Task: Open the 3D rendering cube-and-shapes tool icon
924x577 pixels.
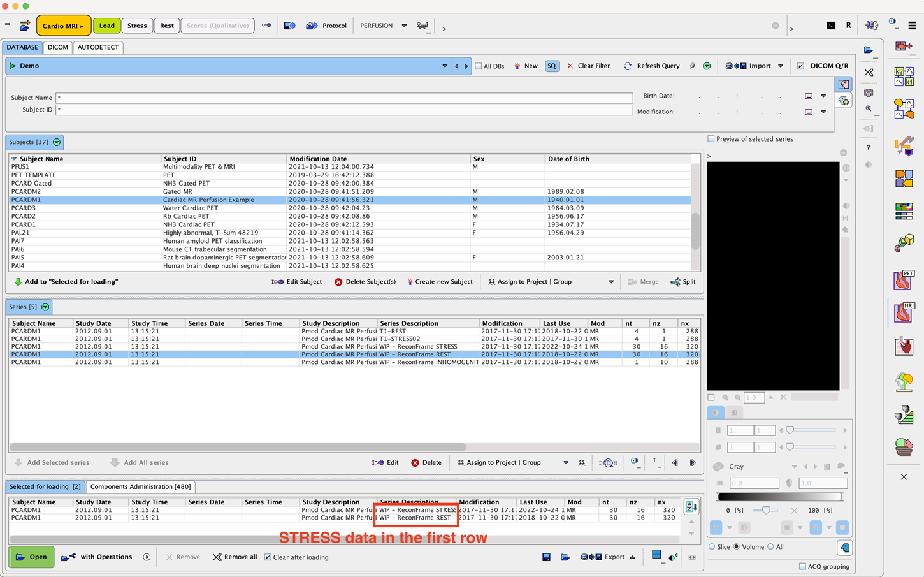Action: (x=904, y=243)
